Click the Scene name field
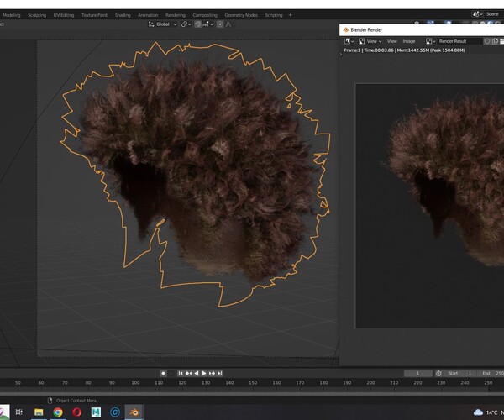504x420 pixels. pyautogui.click(x=494, y=14)
